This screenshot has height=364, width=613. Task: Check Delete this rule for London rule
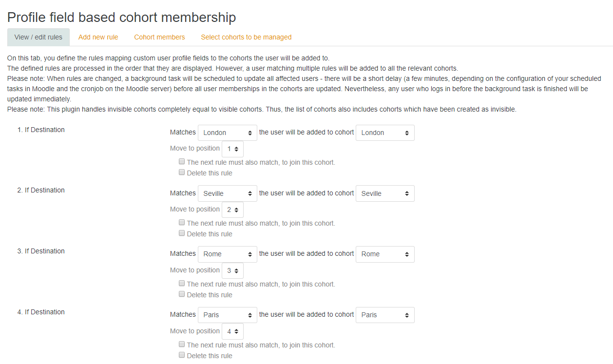pyautogui.click(x=182, y=172)
